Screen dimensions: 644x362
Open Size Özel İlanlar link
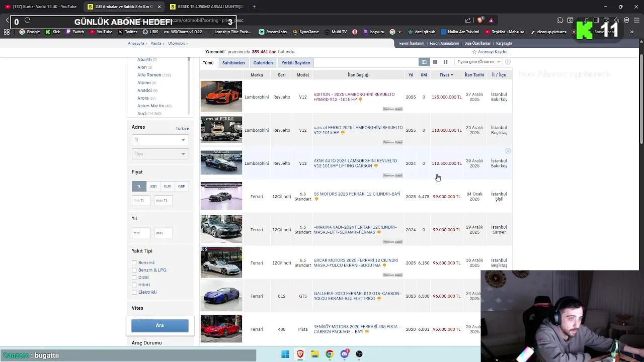click(x=477, y=43)
